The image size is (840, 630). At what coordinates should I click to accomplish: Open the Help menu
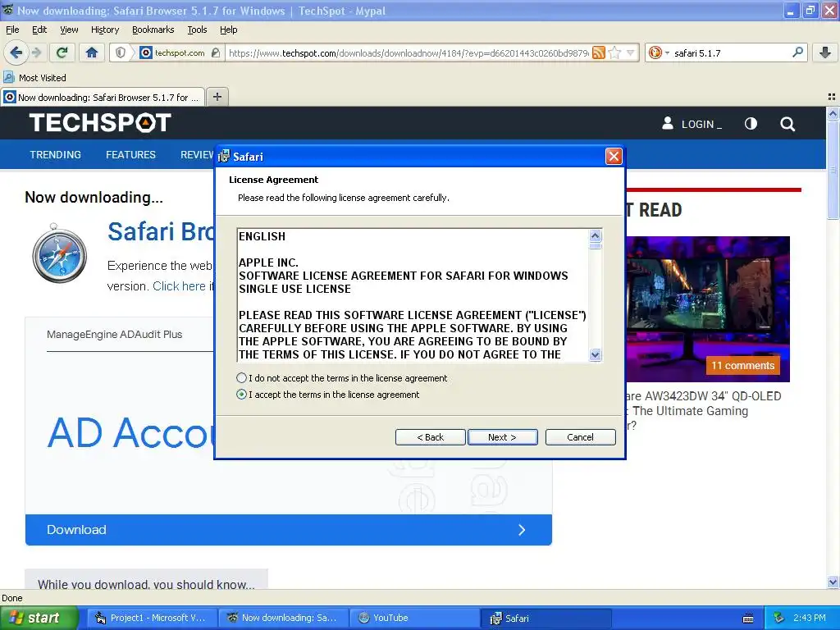tap(229, 30)
